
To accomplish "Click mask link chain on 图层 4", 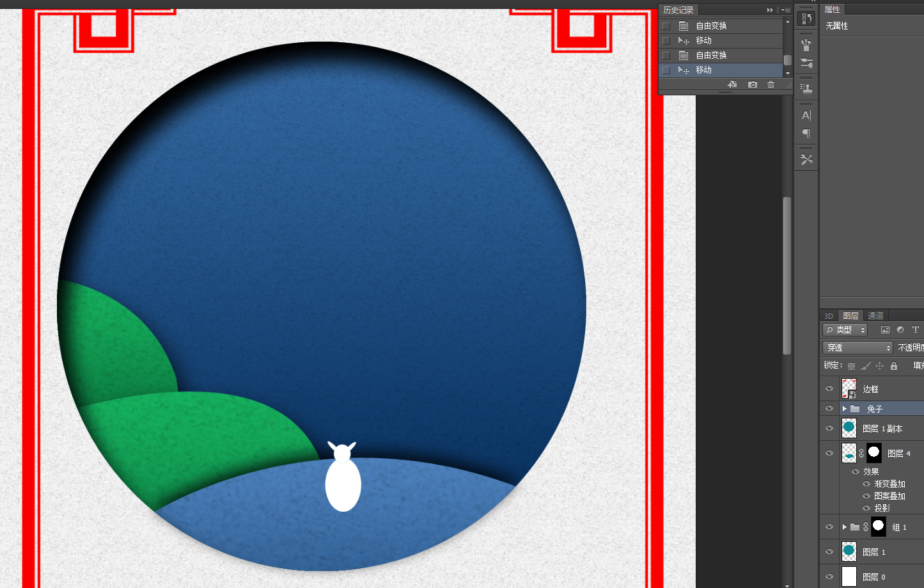I will click(861, 453).
